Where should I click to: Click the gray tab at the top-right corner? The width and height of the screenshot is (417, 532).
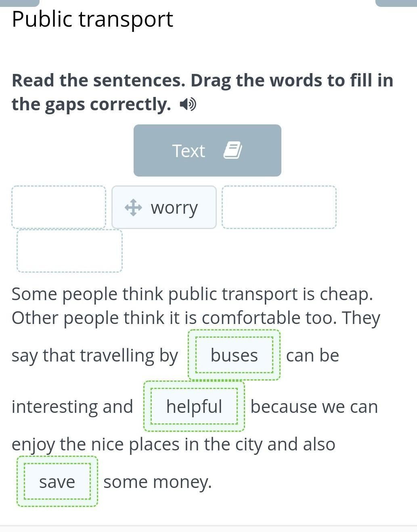tap(396, 3)
